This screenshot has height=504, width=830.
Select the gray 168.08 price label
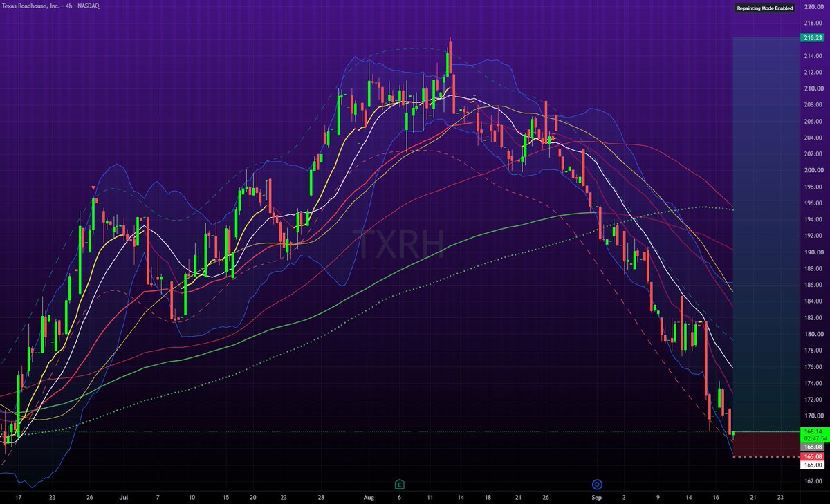(x=812, y=447)
